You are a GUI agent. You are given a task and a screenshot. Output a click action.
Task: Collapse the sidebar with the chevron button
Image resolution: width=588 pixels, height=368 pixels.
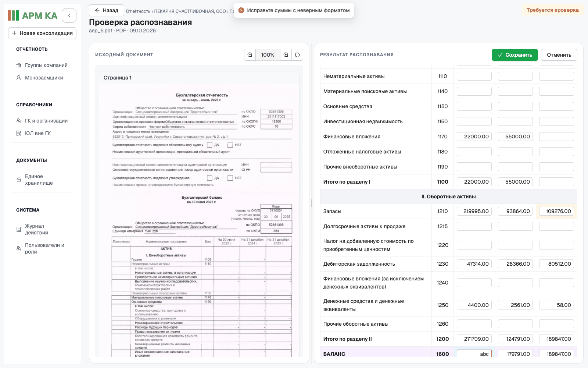[69, 15]
